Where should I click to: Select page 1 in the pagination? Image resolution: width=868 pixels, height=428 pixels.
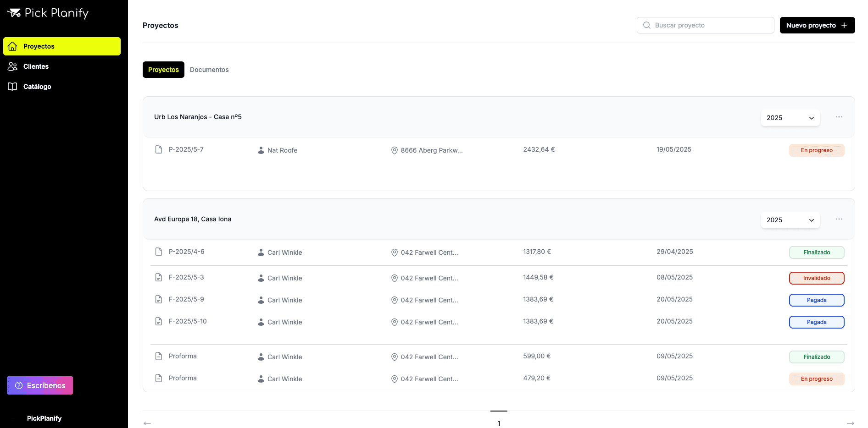pos(499,423)
